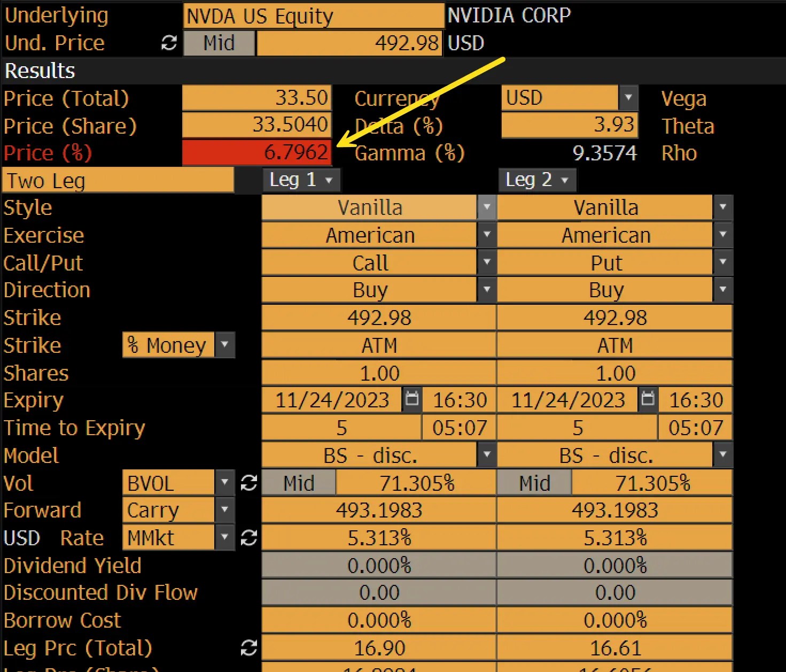Edit Leg 1 Borrow Cost 0.000% field
786x672 pixels.
(379, 620)
